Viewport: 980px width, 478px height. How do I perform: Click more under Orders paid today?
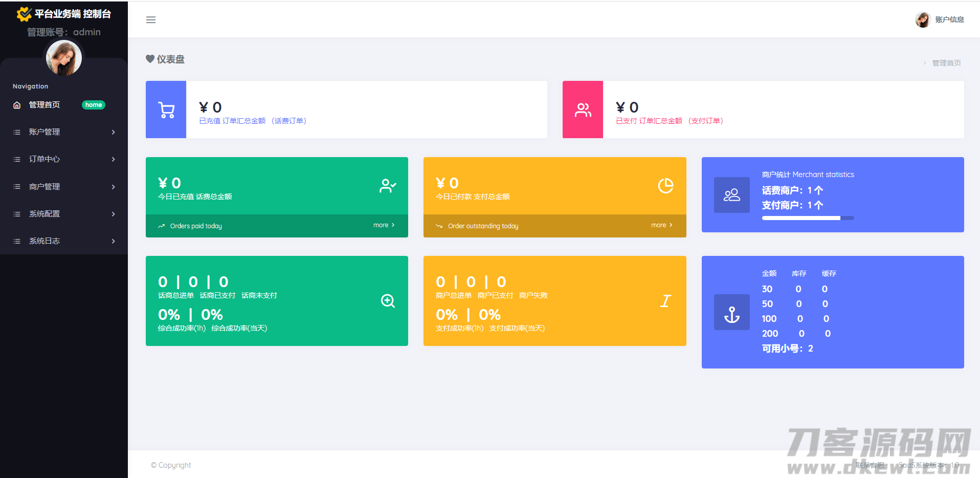[x=384, y=225]
